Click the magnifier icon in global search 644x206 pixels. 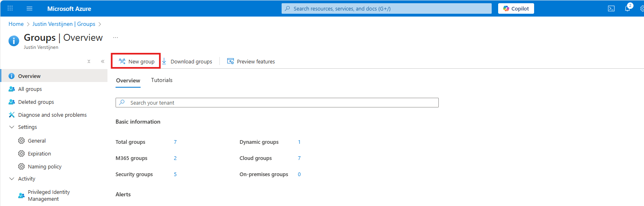(287, 8)
